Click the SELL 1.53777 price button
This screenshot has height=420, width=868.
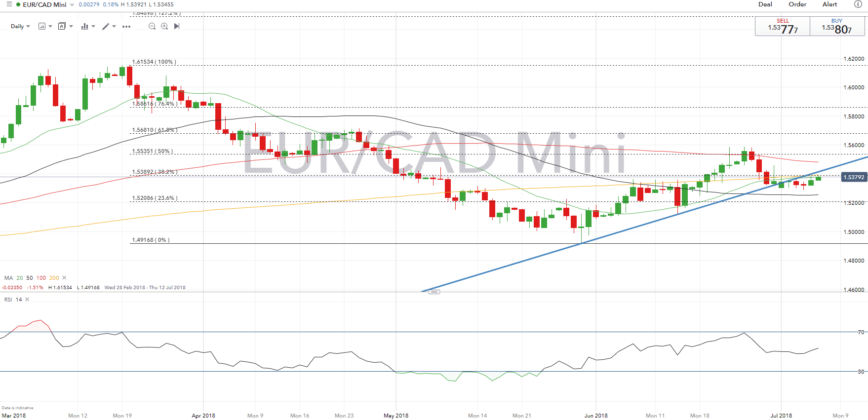(x=783, y=26)
